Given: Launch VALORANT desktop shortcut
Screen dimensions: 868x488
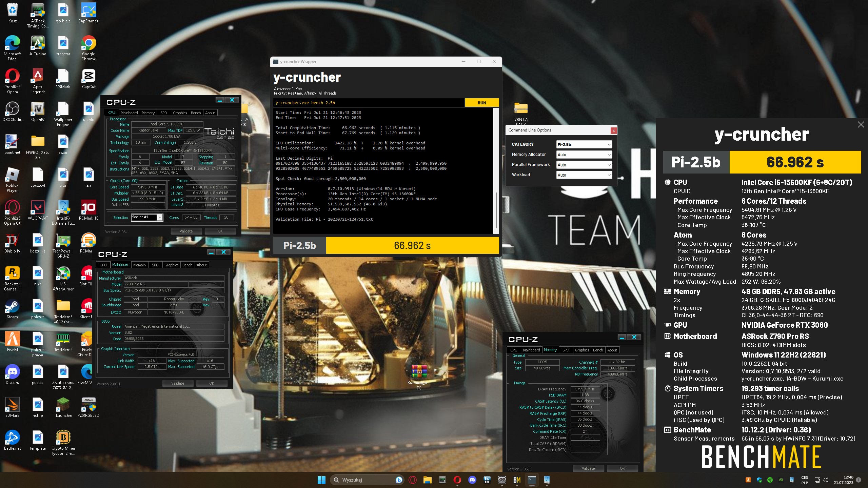Looking at the screenshot, I should tap(38, 210).
